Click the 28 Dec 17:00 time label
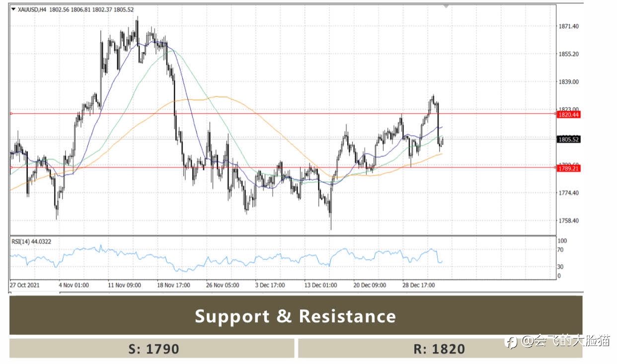Screen dimensions: 617x364 point(419,286)
